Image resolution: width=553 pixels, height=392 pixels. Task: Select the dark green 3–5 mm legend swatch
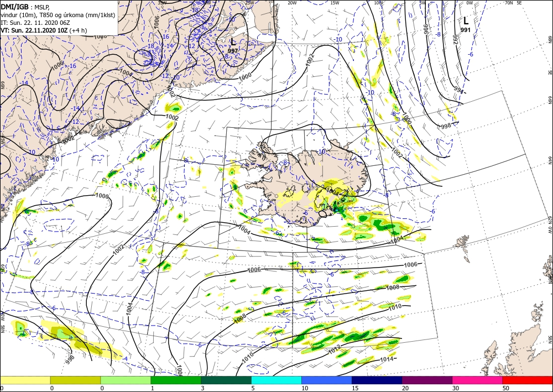(226, 380)
